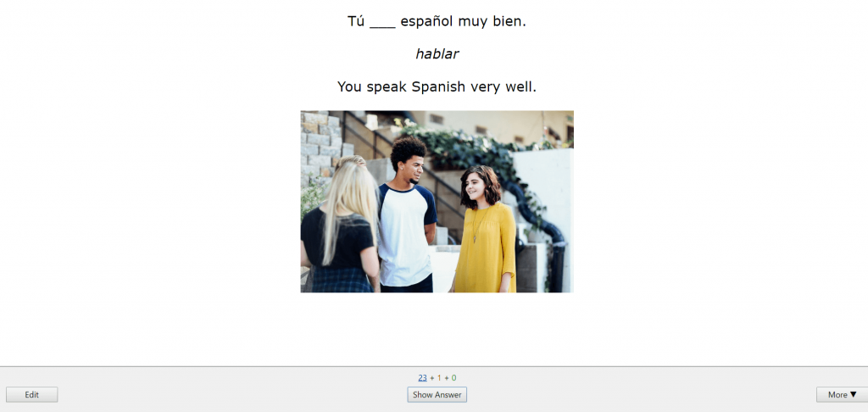868x412 pixels.
Task: Click the blue new-cards count 23
Action: point(422,377)
